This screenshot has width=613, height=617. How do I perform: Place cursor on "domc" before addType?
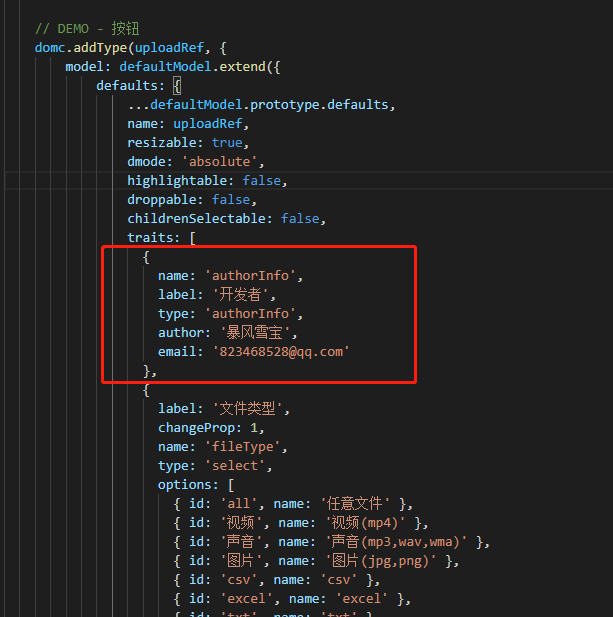[x=50, y=46]
